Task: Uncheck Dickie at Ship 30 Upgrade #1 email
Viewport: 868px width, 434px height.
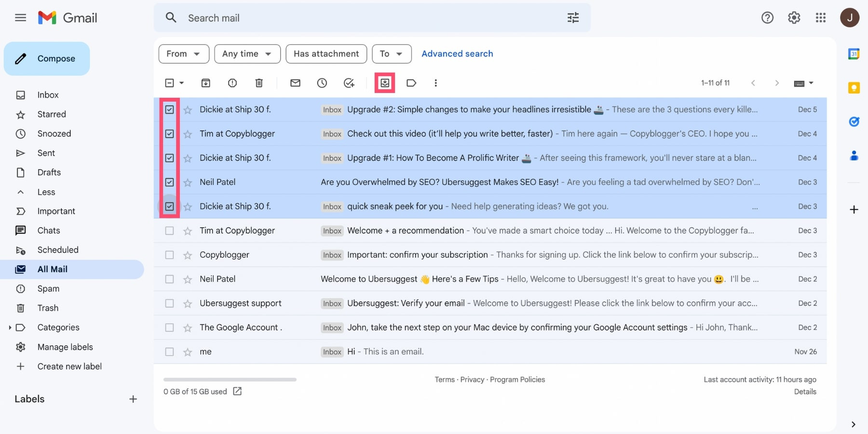Action: [x=169, y=158]
